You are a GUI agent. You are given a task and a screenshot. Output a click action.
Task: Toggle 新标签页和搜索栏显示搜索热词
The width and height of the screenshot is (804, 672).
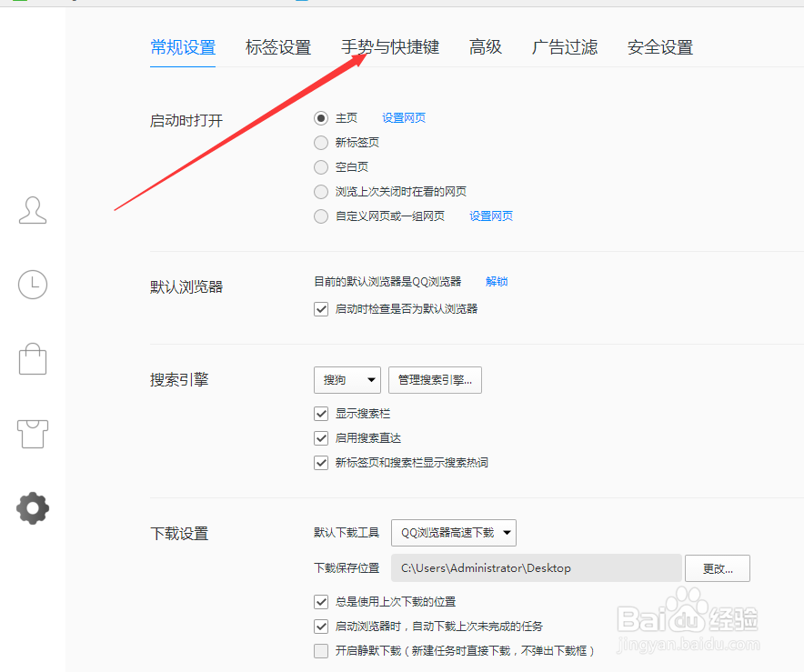coord(321,462)
